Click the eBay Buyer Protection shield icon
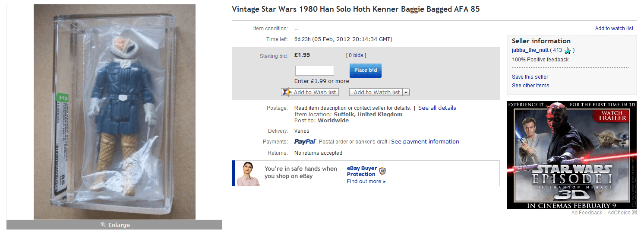This screenshot has height=236, width=644. click(x=382, y=171)
